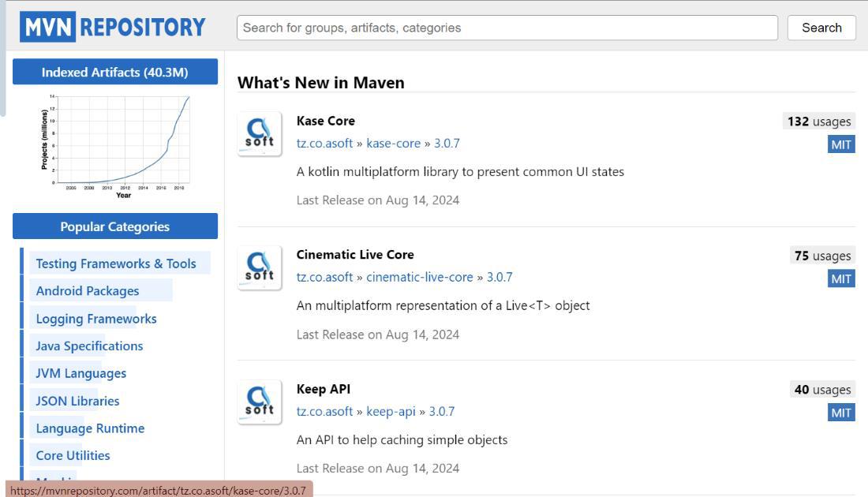Click Cinematic Live Core's Last Release date text
Image resolution: width=868 pixels, height=497 pixels.
(377, 334)
